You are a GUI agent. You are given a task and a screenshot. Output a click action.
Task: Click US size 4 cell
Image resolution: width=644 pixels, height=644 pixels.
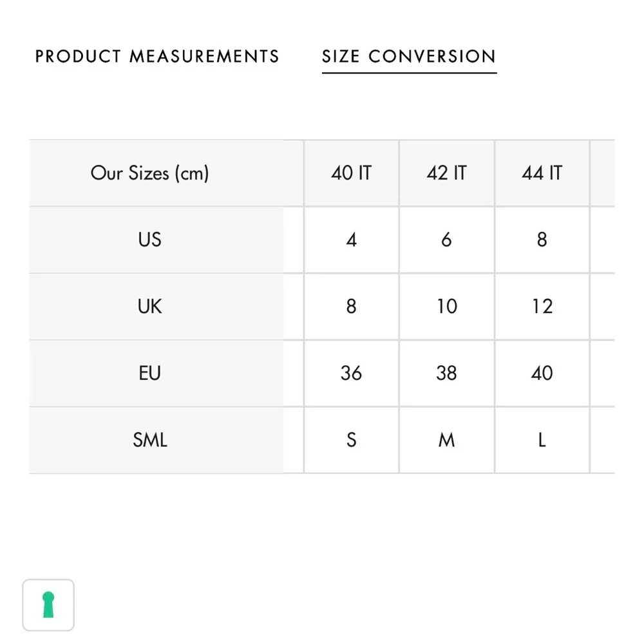(x=351, y=240)
